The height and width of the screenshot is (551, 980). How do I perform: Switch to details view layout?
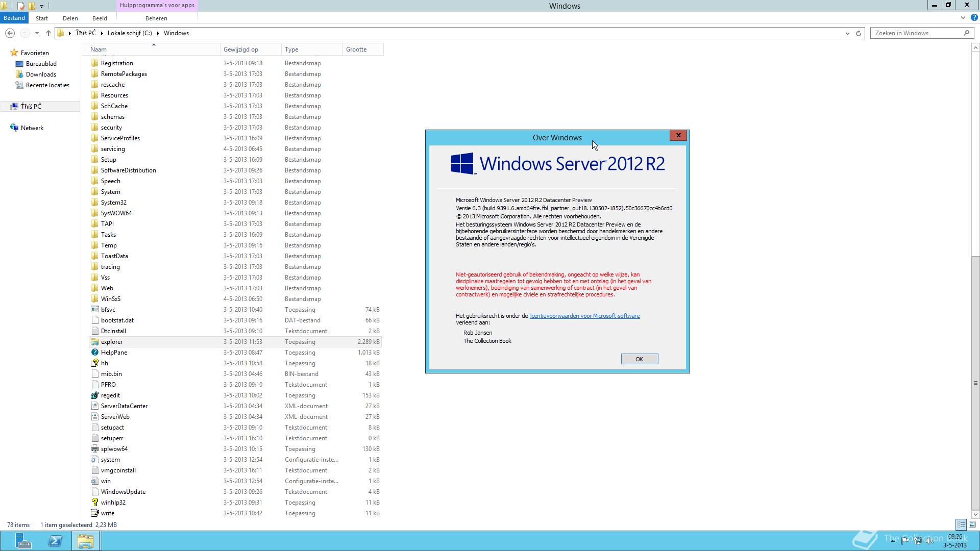pos(961,524)
